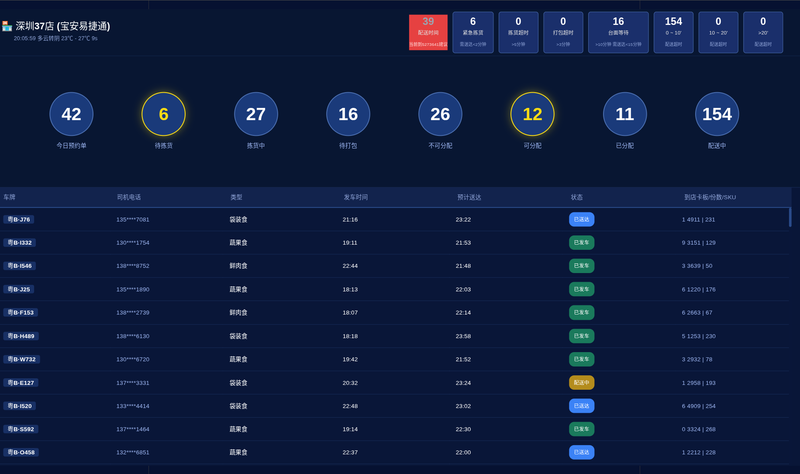The image size is (800, 474).
Task: Open the 紧急拣货 card showing 6
Action: pyautogui.click(x=473, y=33)
